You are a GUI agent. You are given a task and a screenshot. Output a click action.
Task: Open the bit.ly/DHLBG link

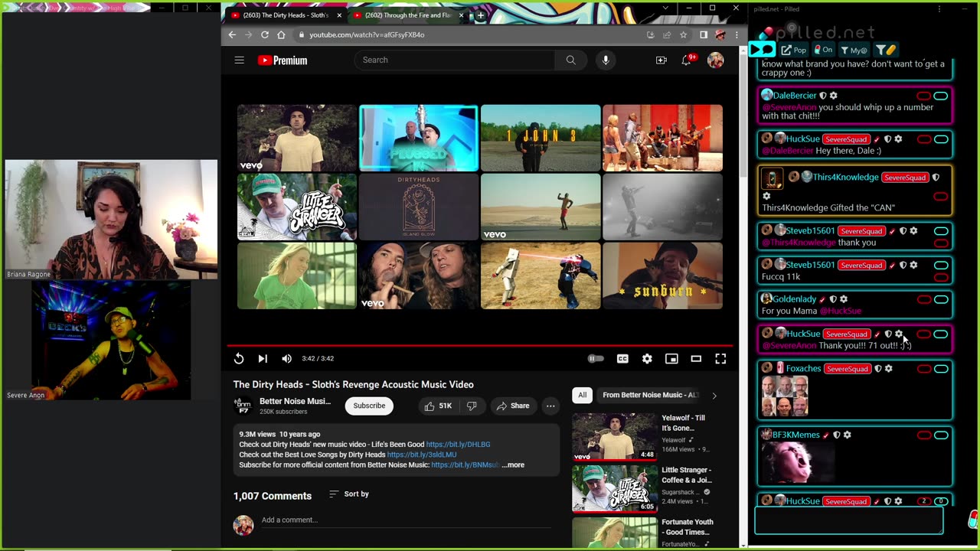(x=458, y=445)
